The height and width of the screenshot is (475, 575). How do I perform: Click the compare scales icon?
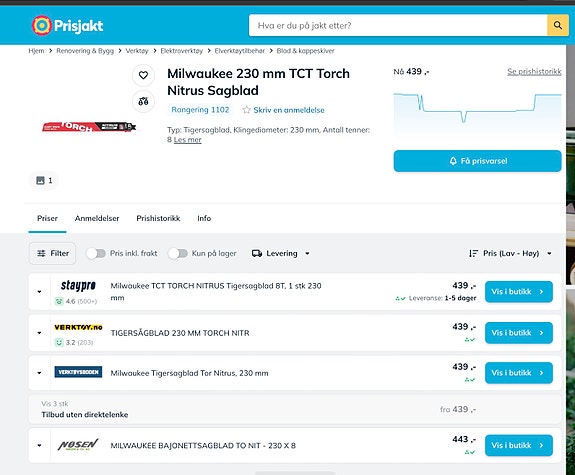(143, 101)
